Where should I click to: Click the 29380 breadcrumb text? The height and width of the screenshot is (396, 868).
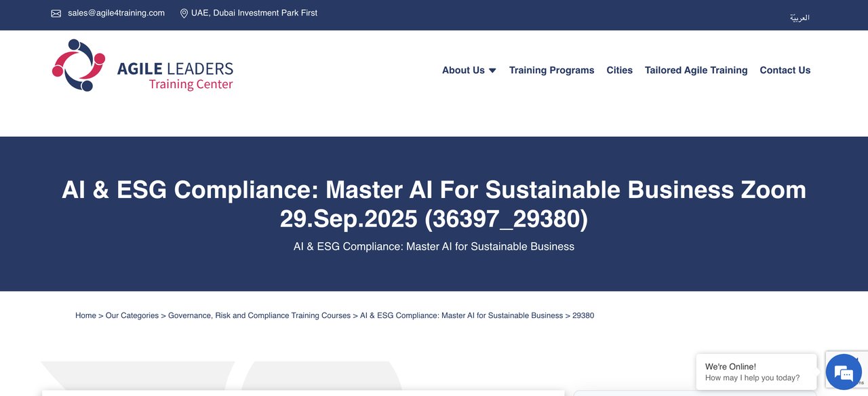tap(583, 315)
